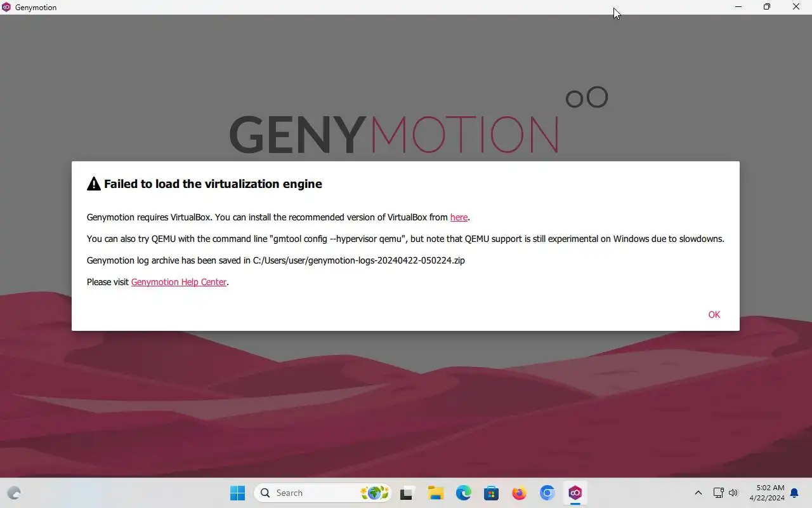Click OK to dismiss the error dialog
Screen dimensions: 812x508
pyautogui.click(x=714, y=314)
